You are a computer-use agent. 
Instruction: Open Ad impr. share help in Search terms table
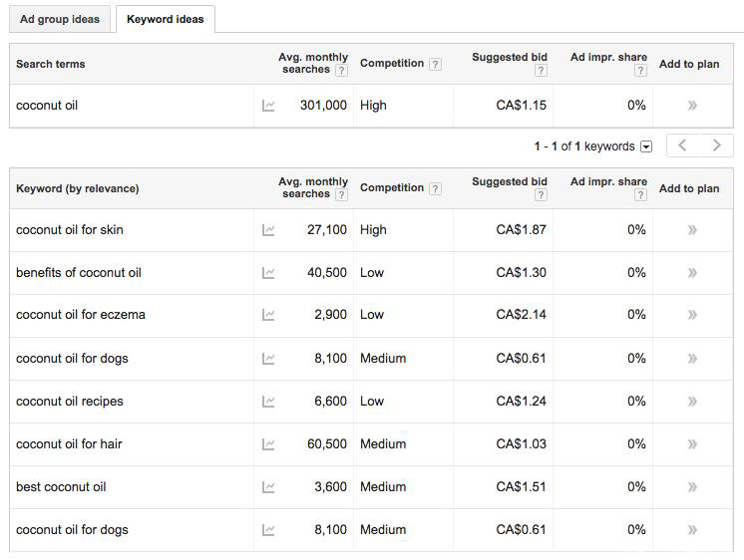point(640,71)
